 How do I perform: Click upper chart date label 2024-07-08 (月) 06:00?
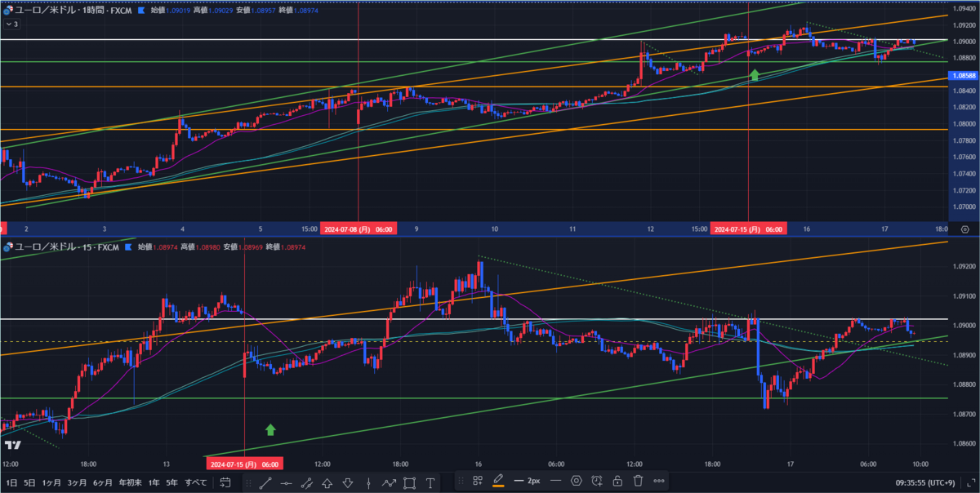click(x=358, y=230)
